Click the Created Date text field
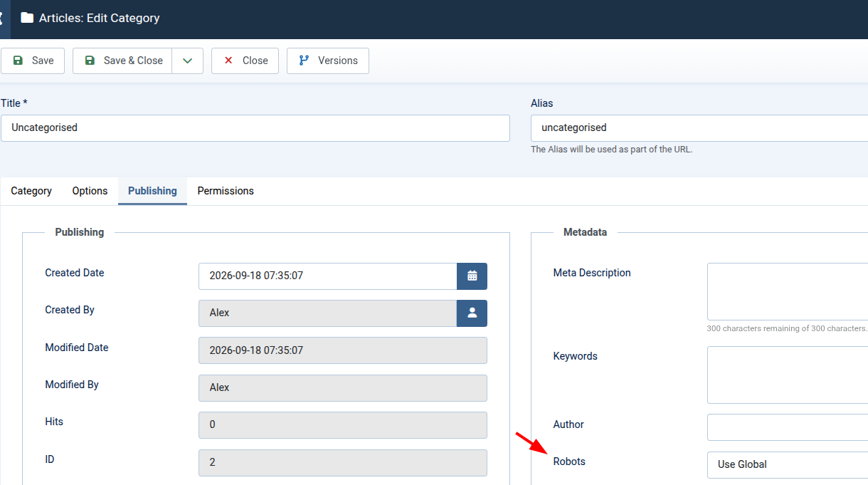Screen dimensions: 868x485 pyautogui.click(x=327, y=276)
